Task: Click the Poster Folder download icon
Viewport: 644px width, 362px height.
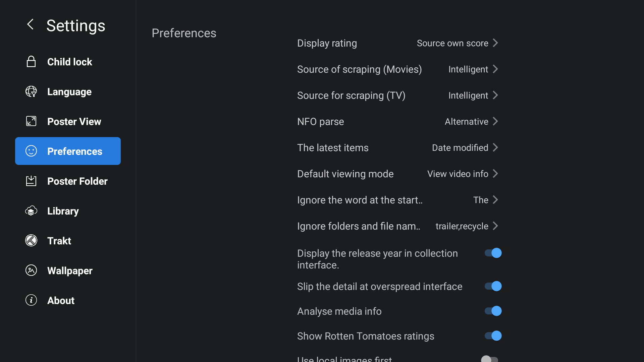Action: pos(31,181)
